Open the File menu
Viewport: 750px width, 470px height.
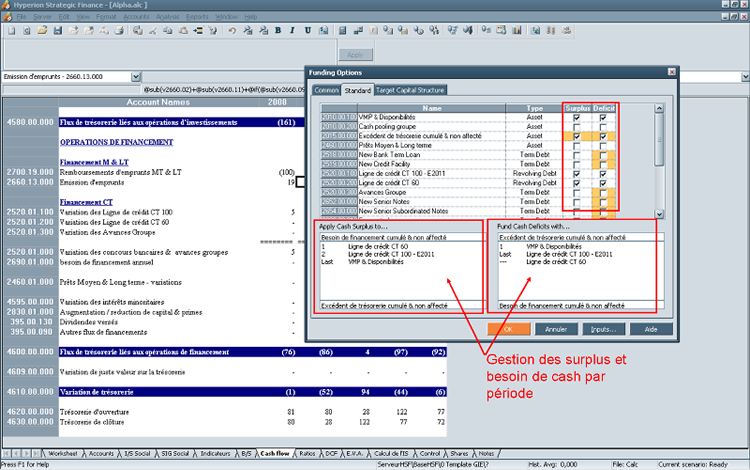tap(22, 17)
